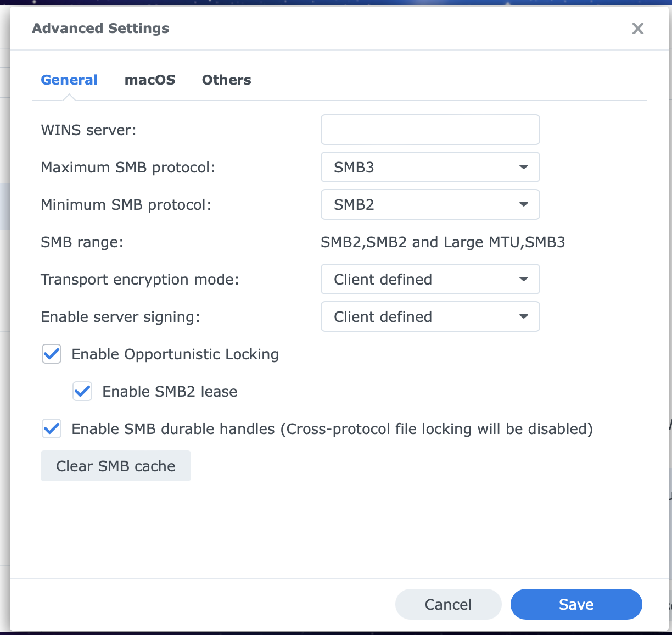Disable Opportunistic Locking
The image size is (672, 635).
pyautogui.click(x=51, y=354)
